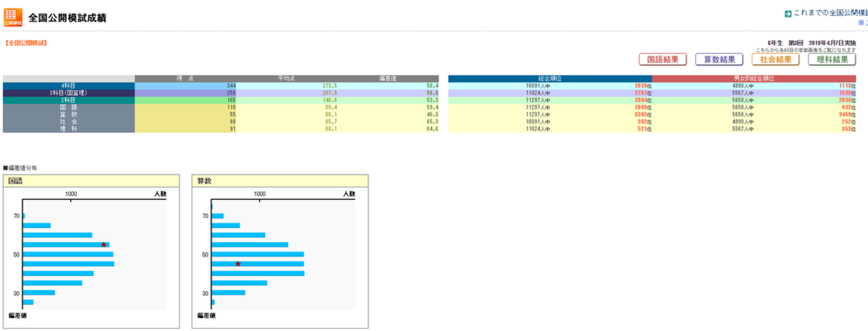Click the 偏差値 column header in the table
868x331 pixels.
pos(389,79)
